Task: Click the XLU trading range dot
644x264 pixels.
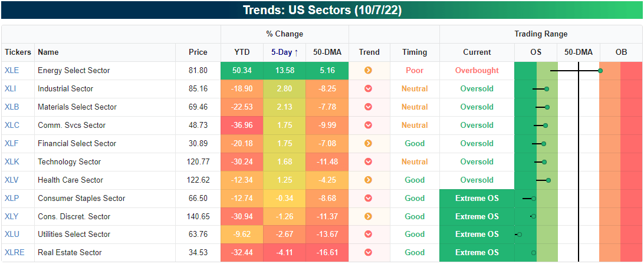Action: tap(520, 235)
